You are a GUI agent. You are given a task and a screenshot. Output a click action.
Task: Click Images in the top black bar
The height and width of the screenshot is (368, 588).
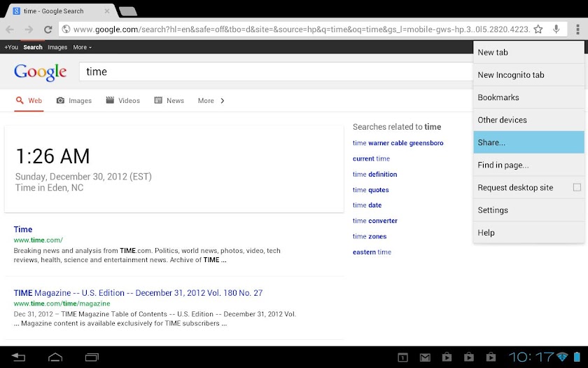pos(57,48)
